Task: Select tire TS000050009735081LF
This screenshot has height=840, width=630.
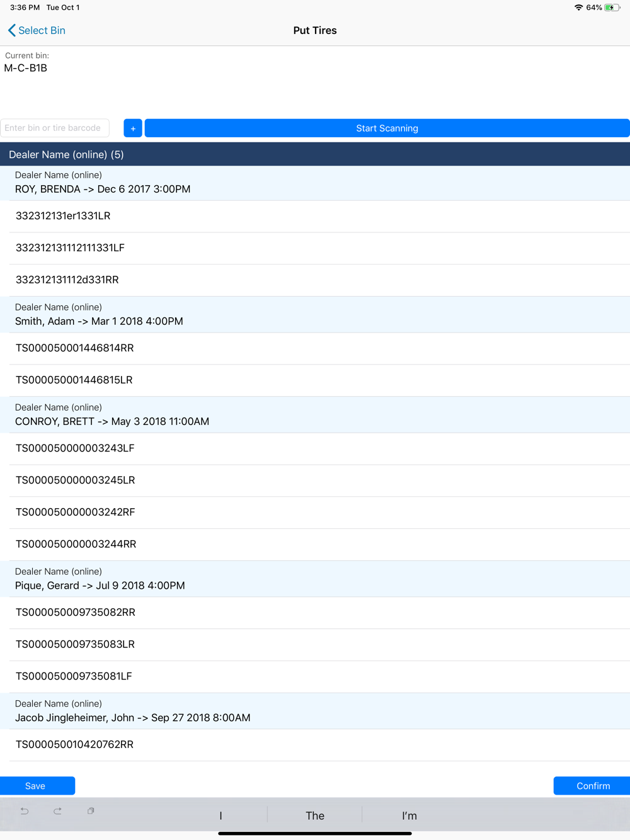Action: 315,676
